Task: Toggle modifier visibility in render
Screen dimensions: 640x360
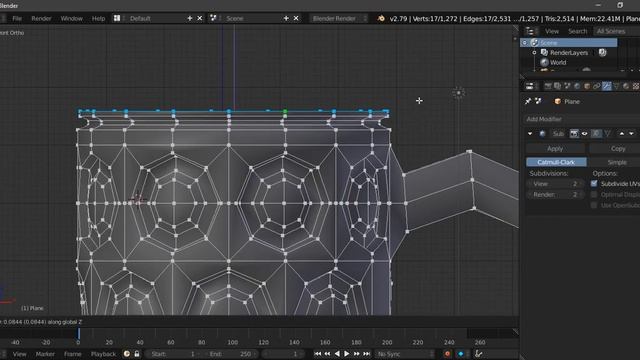Action: point(574,133)
